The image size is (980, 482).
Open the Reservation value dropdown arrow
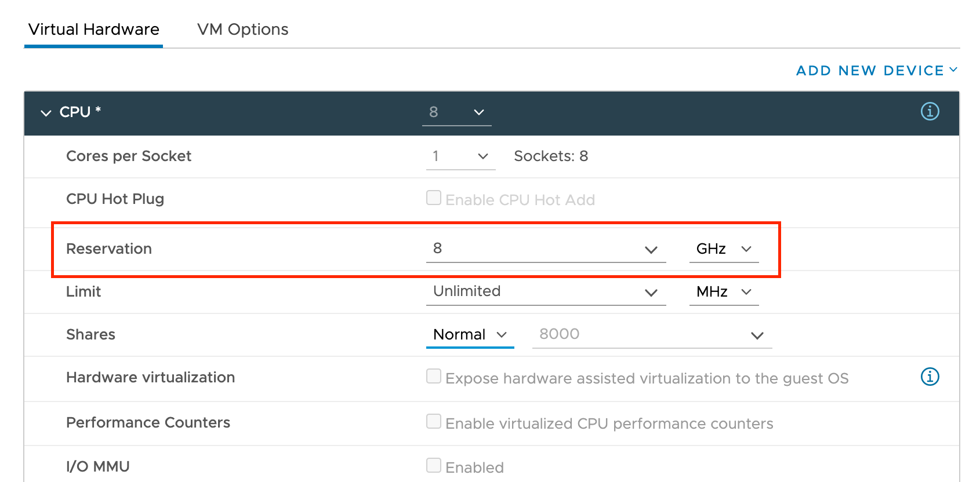pos(651,250)
